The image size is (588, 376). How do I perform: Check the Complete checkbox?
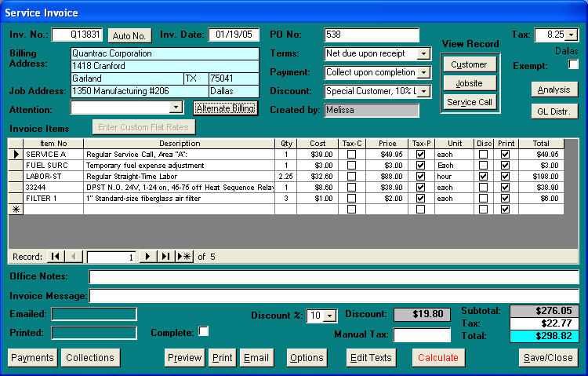pyautogui.click(x=204, y=332)
